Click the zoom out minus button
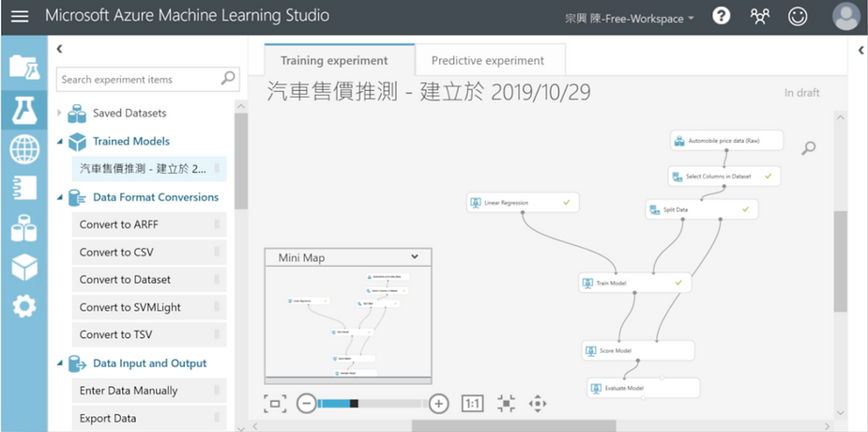 point(306,403)
